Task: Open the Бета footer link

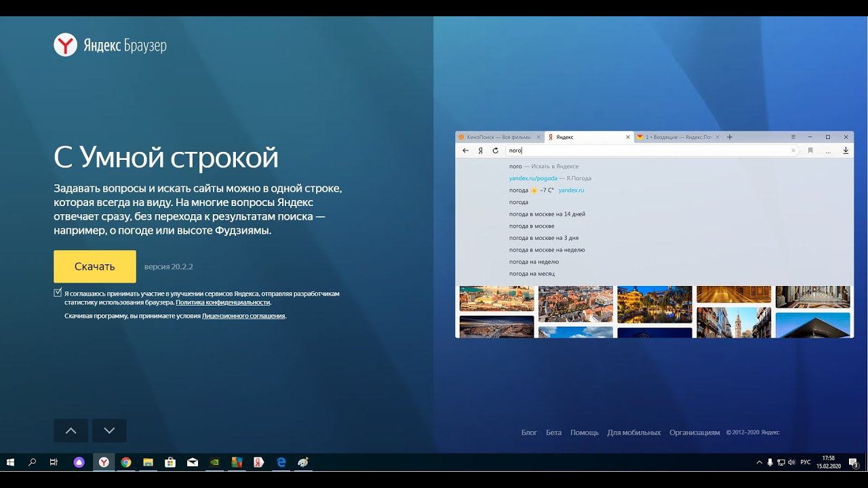Action: [553, 432]
